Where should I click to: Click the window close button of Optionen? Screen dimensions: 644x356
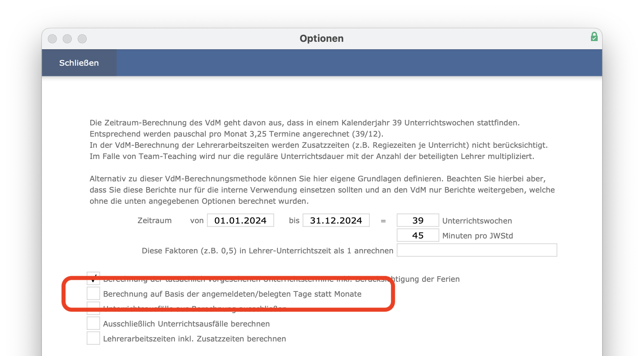pyautogui.click(x=52, y=39)
